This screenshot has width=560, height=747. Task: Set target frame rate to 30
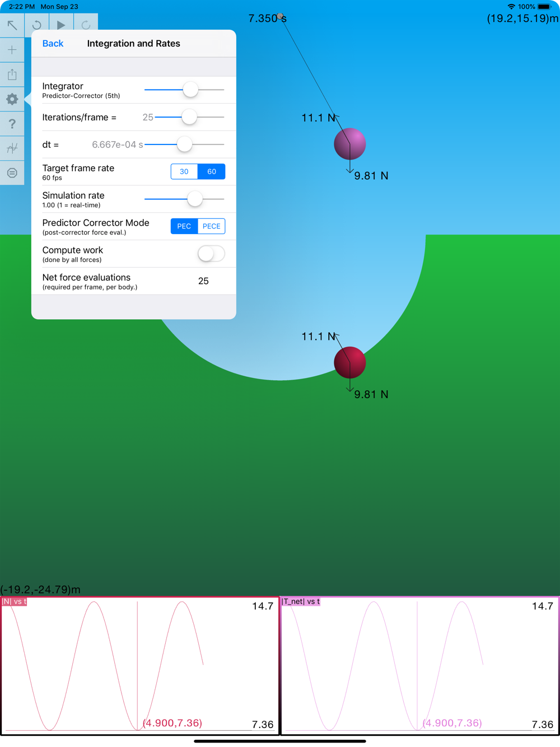184,171
